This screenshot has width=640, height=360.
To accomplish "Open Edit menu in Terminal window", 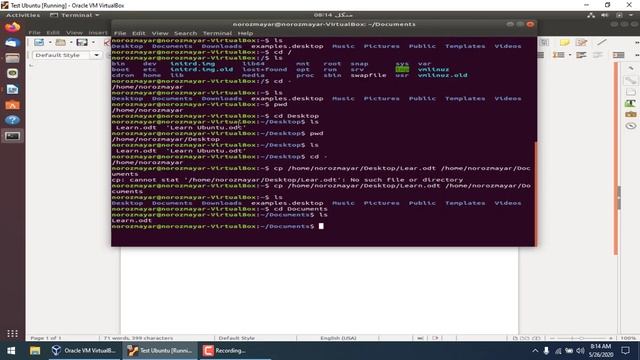I will (138, 33).
